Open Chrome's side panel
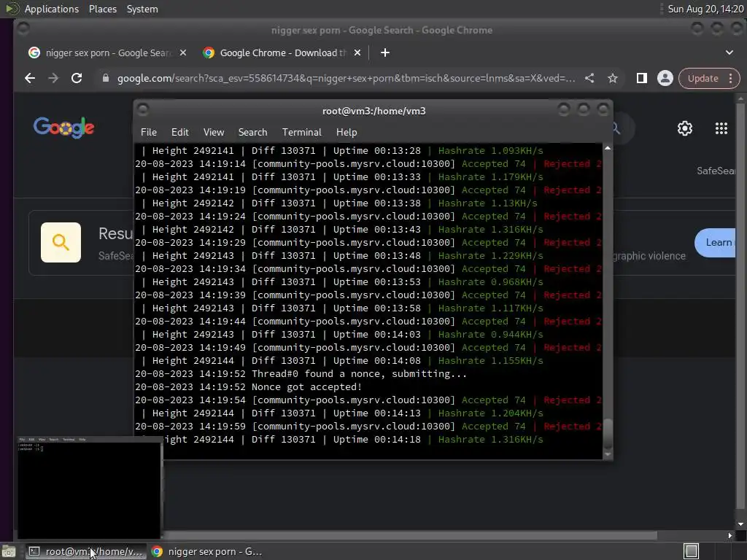Viewport: 747px width, 560px height. [x=642, y=79]
